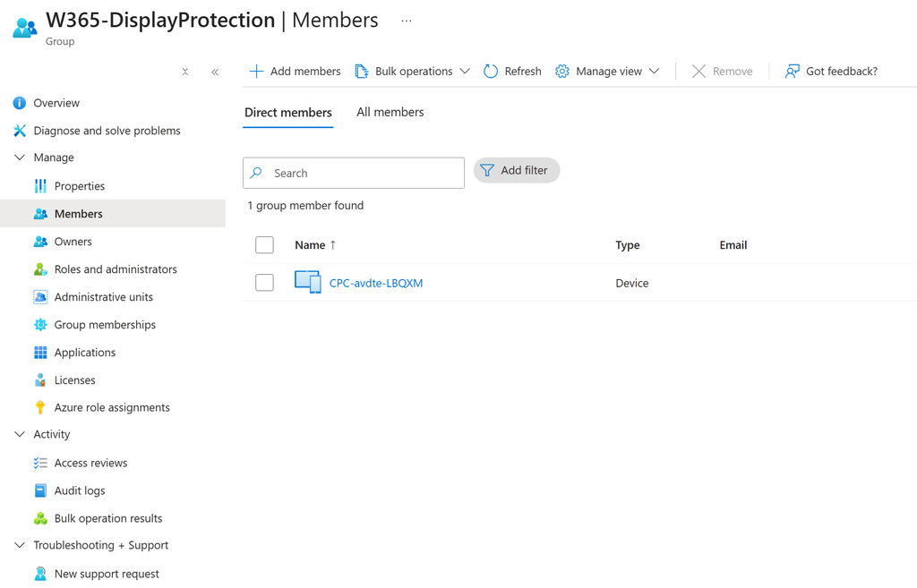The image size is (917, 588).
Task: Open Group memberships menu item text
Action: [106, 324]
